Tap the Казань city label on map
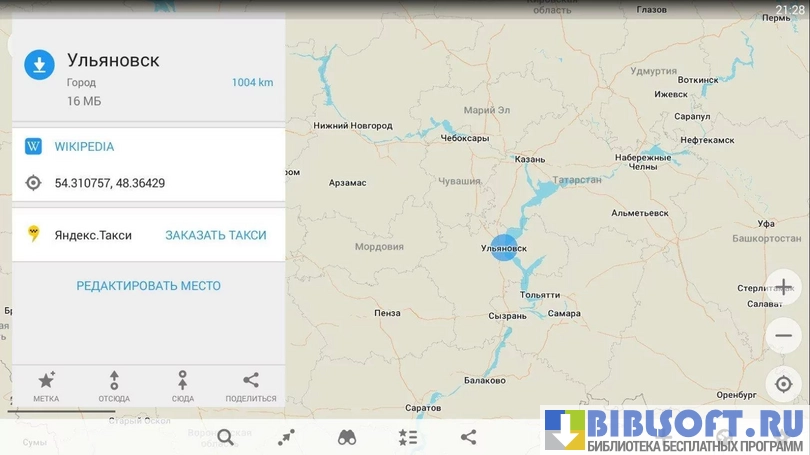The height and width of the screenshot is (455, 810). pos(529,159)
